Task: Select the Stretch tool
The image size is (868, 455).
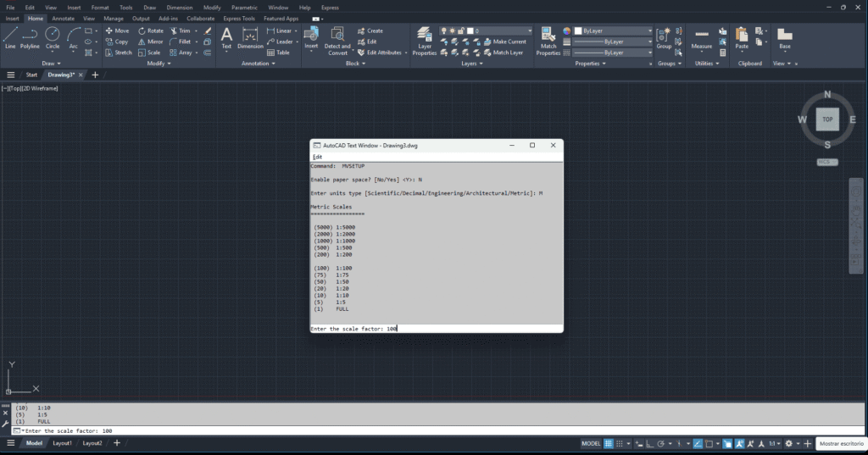Action: [119, 53]
